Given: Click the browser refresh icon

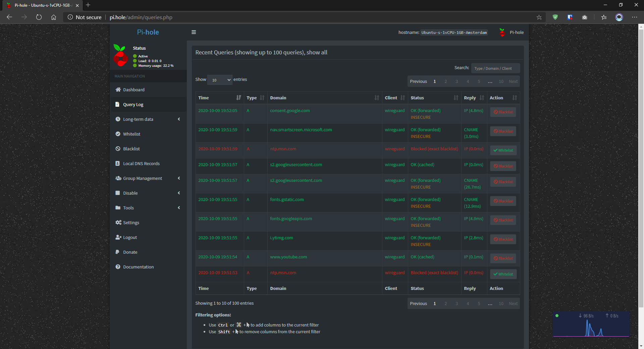Looking at the screenshot, I should coord(39,17).
